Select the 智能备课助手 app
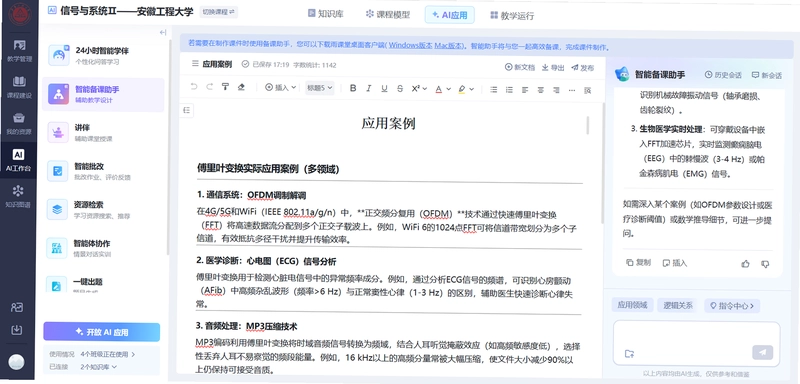Screen dimensions: 800x384 click(103, 94)
